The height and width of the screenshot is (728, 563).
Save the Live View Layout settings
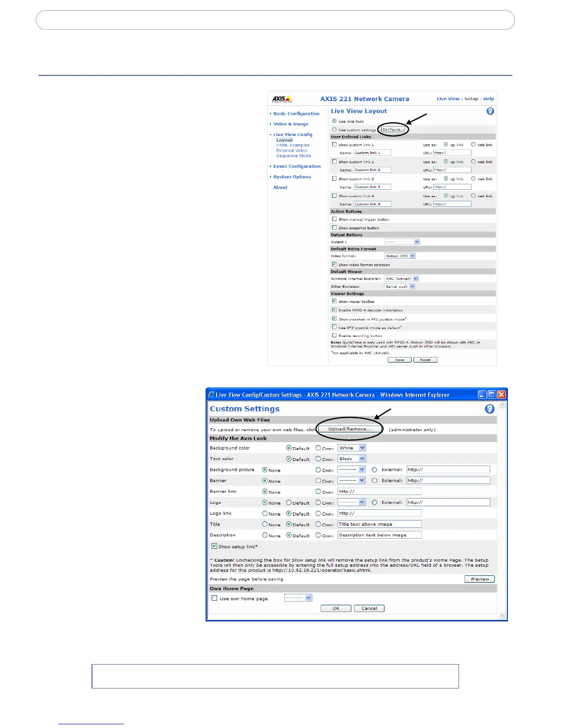click(400, 360)
